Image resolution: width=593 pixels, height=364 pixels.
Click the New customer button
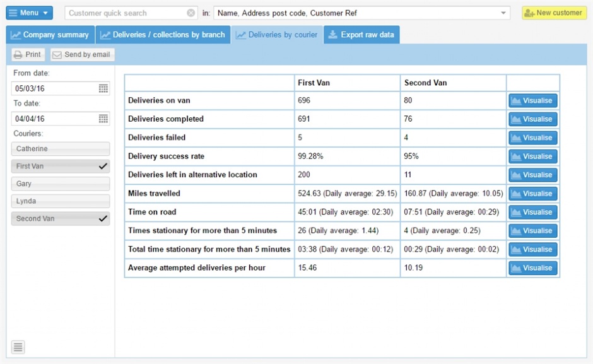pos(554,13)
